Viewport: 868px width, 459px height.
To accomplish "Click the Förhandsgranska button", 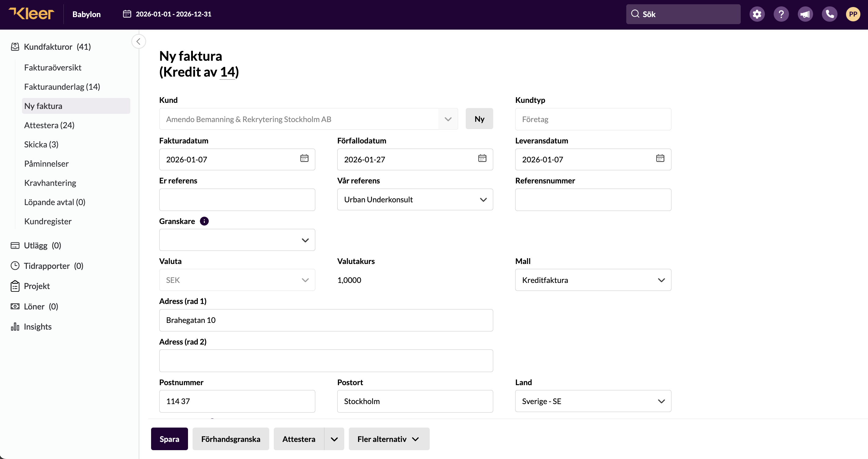I will click(230, 439).
